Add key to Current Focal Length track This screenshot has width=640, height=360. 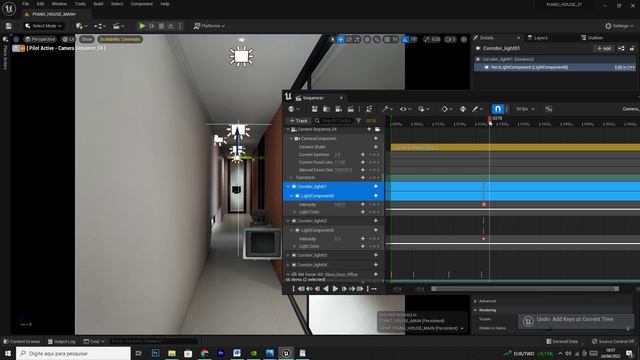tap(362, 162)
